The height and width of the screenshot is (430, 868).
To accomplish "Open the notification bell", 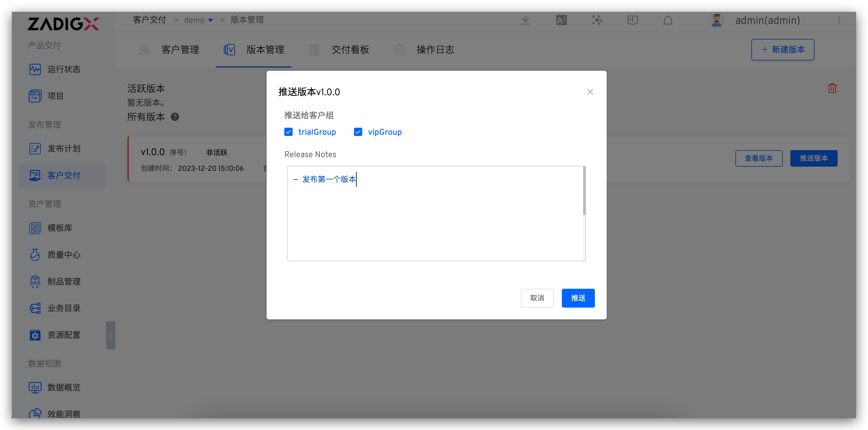I will click(668, 20).
